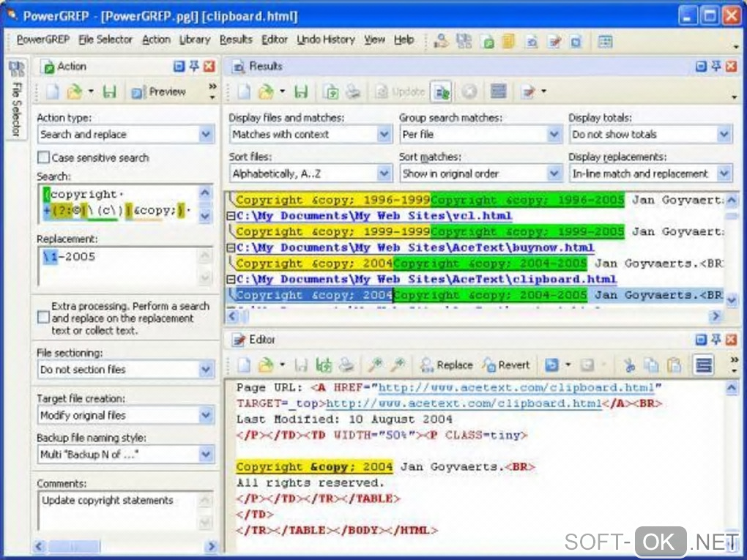Toggle the auto-hide pin on Editor panel

pyautogui.click(x=716, y=340)
